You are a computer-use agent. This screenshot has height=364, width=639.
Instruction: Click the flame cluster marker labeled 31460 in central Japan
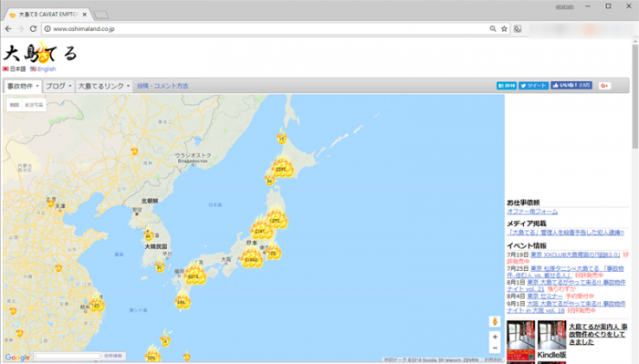pyautogui.click(x=251, y=257)
